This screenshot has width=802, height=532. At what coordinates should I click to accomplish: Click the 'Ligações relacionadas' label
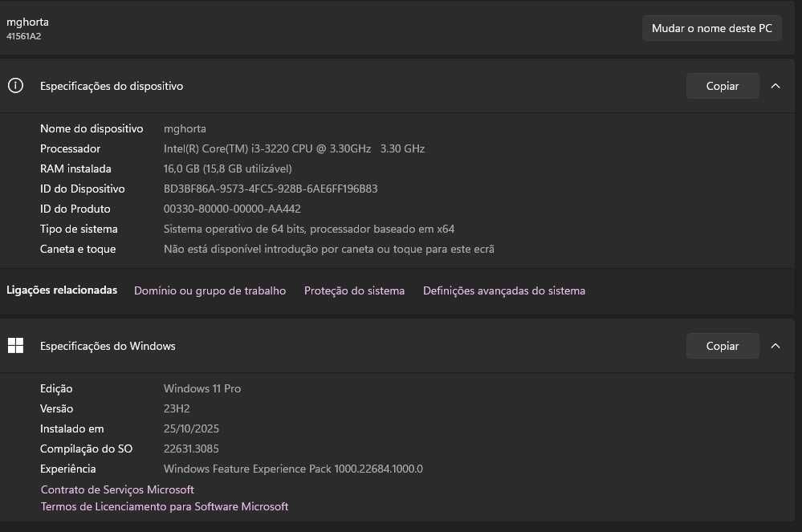(62, 290)
